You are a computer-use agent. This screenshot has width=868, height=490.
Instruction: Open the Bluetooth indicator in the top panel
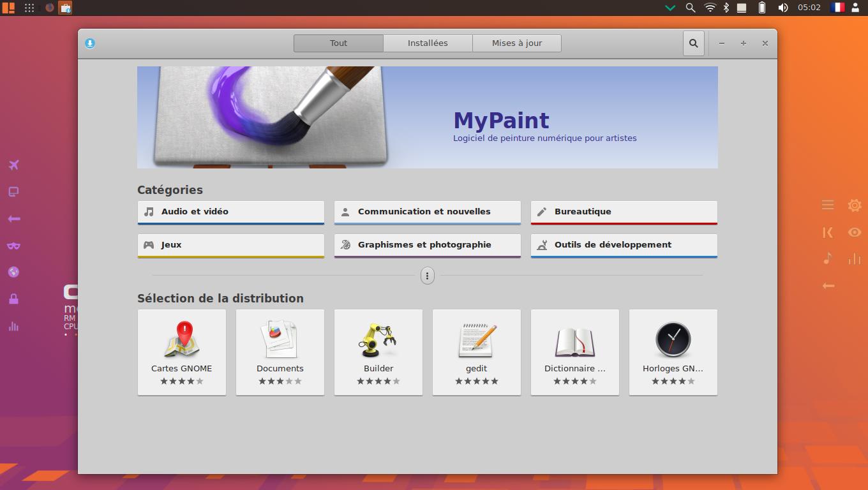click(x=726, y=8)
